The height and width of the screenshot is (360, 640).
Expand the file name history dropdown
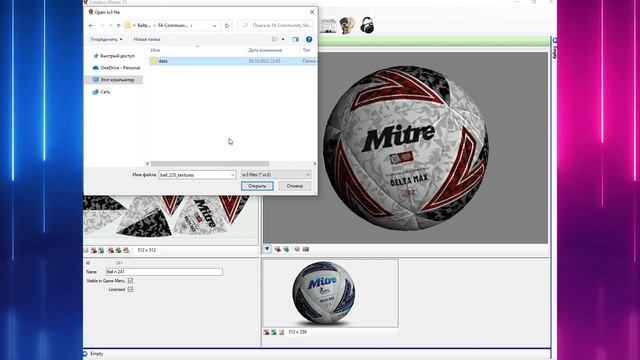[233, 175]
